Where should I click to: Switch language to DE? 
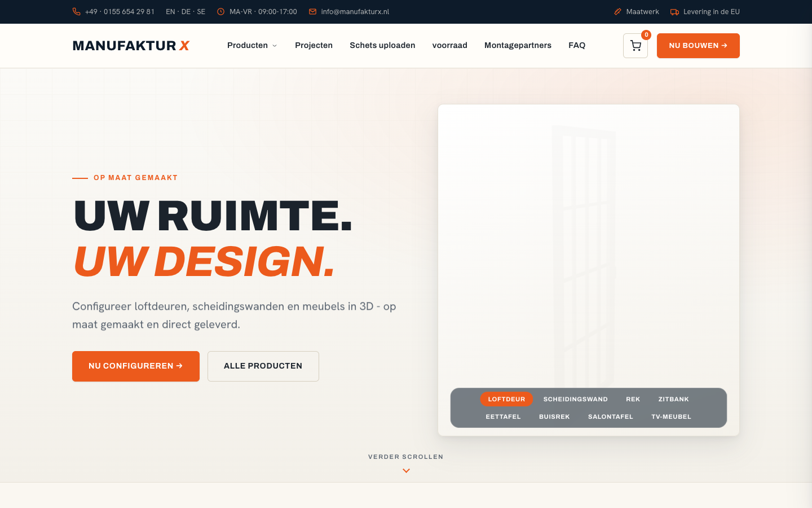(186, 11)
